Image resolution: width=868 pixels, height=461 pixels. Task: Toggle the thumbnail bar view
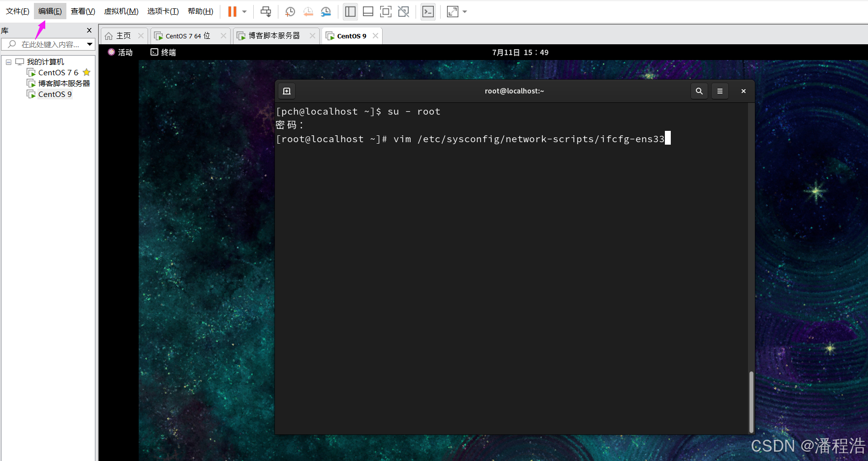click(368, 11)
